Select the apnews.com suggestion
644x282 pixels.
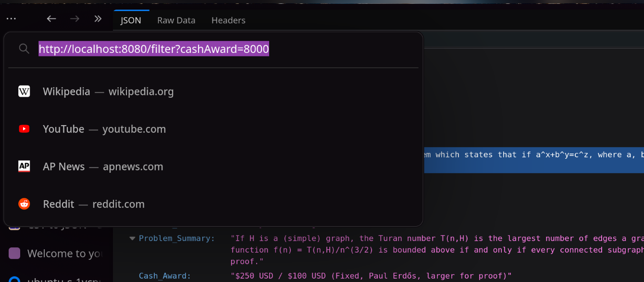[103, 167]
